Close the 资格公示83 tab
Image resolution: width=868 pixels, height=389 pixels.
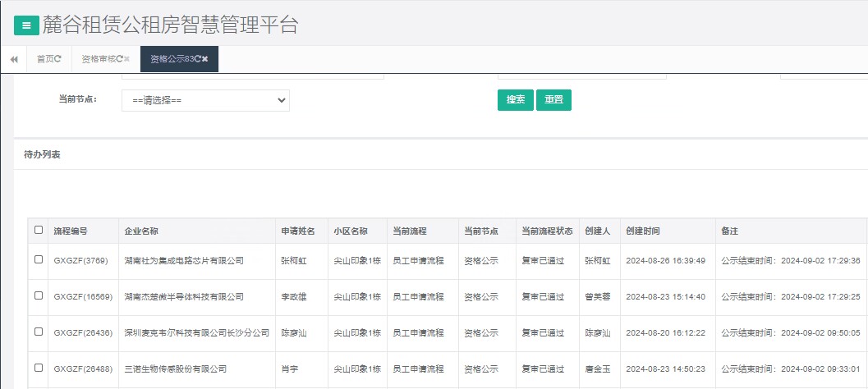click(x=204, y=58)
